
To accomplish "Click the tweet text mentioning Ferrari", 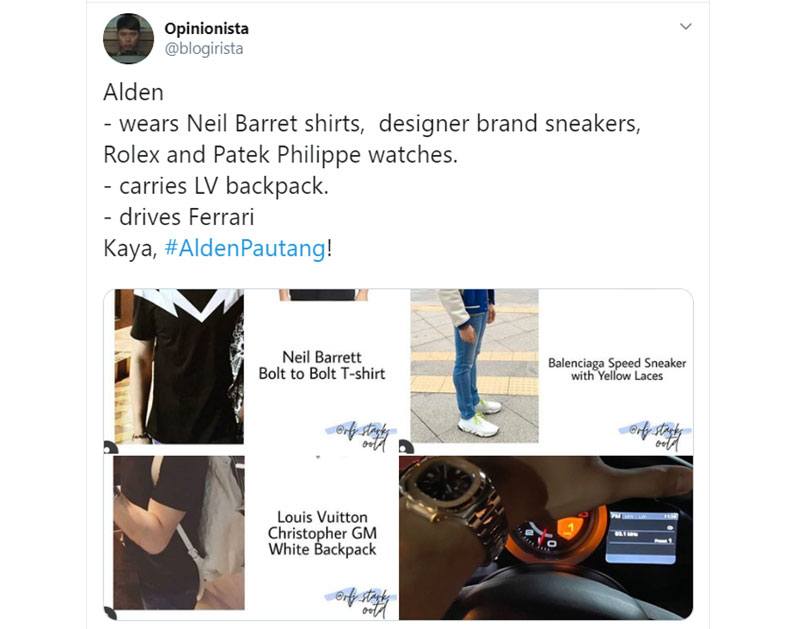I will click(x=179, y=217).
